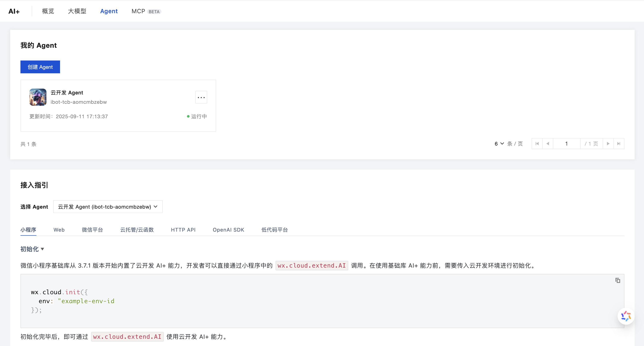
Task: Click the 云开发 Agent robot avatar
Action: click(x=38, y=97)
